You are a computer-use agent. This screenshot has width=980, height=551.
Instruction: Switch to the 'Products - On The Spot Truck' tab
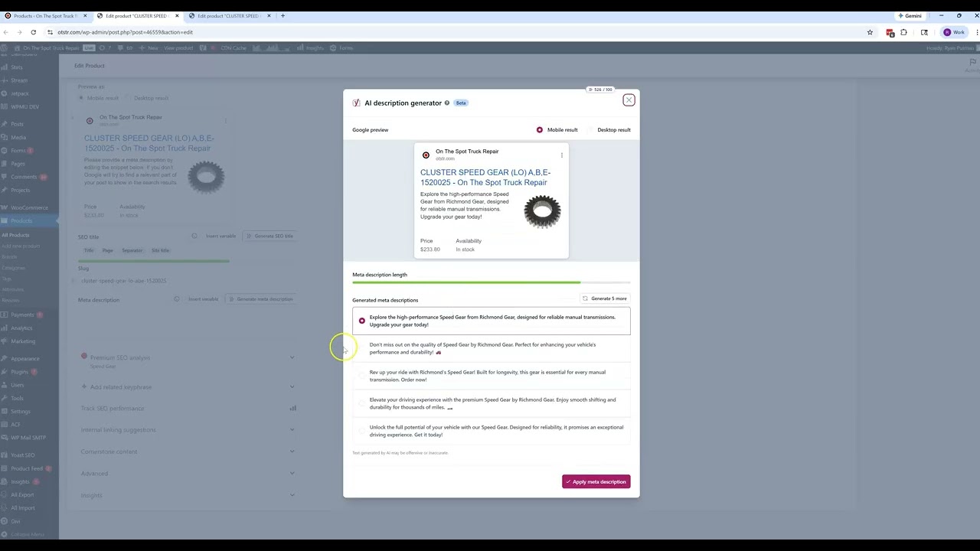tap(46, 15)
